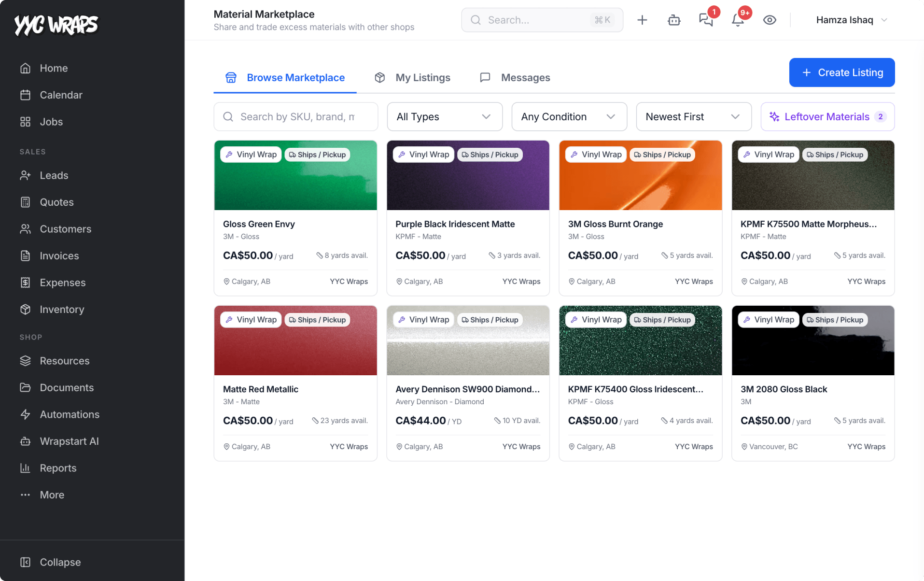Screen dimensions: 924x581
Task: Click the global Search field
Action: pyautogui.click(x=542, y=20)
